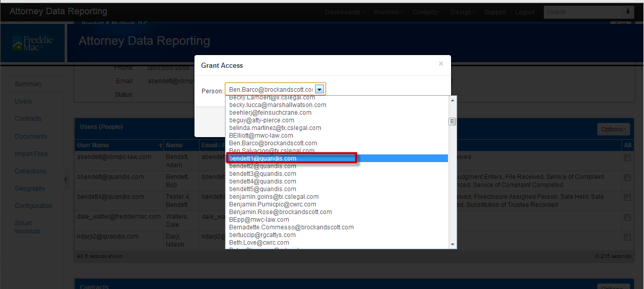Select beehlerj@feinsuchcrane.com option

(337, 113)
